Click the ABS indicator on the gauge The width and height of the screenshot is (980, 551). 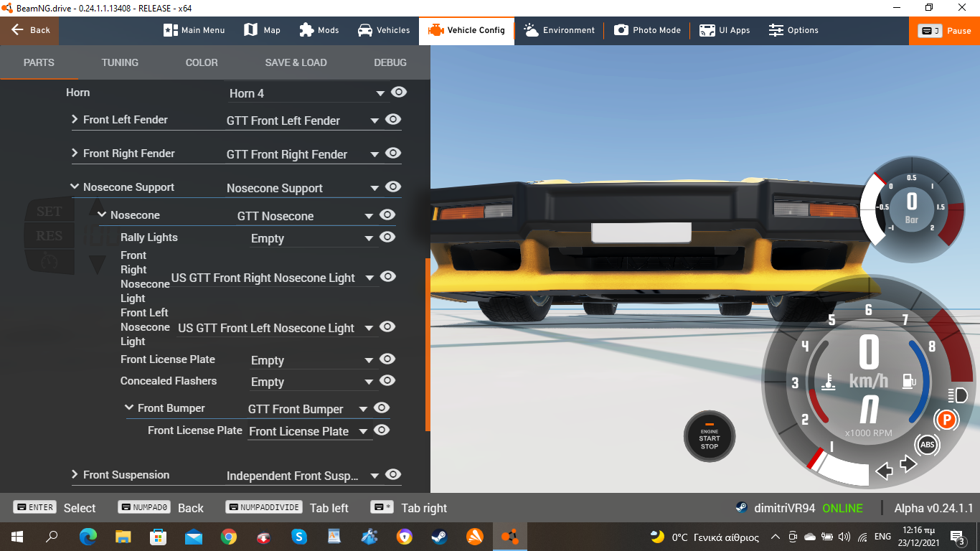(x=928, y=446)
